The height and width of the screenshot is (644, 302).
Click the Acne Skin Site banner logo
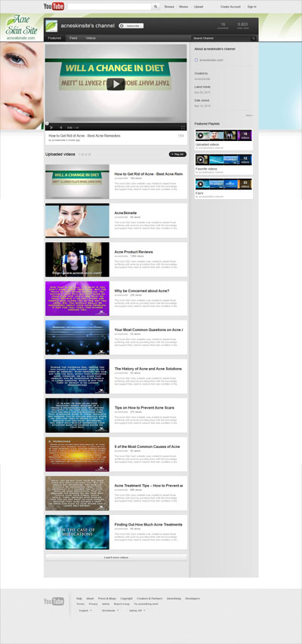(x=21, y=27)
